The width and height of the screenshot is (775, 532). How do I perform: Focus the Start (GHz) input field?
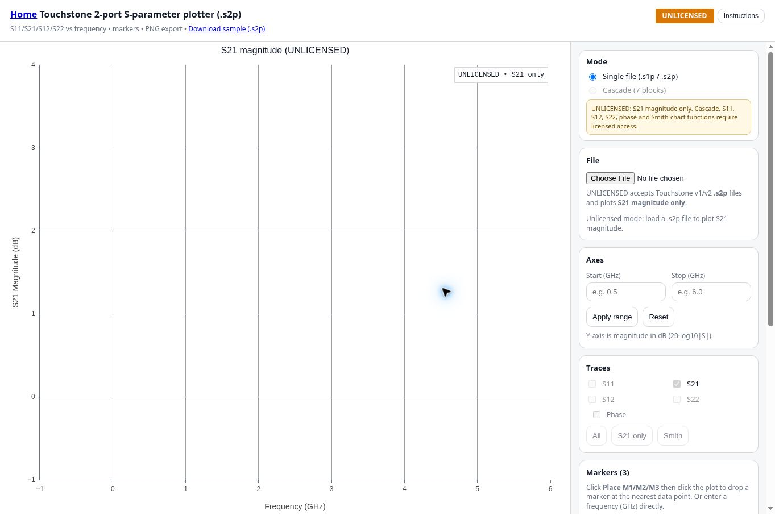point(625,292)
